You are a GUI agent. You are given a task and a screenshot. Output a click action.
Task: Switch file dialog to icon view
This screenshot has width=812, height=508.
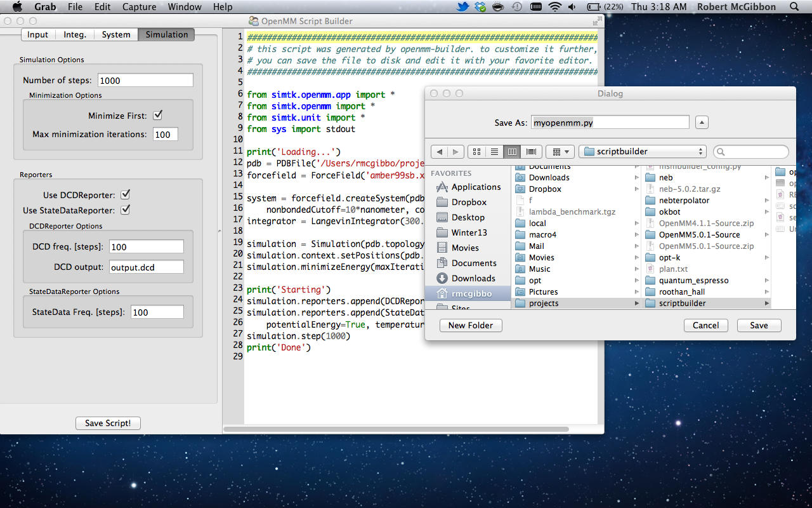tap(476, 152)
